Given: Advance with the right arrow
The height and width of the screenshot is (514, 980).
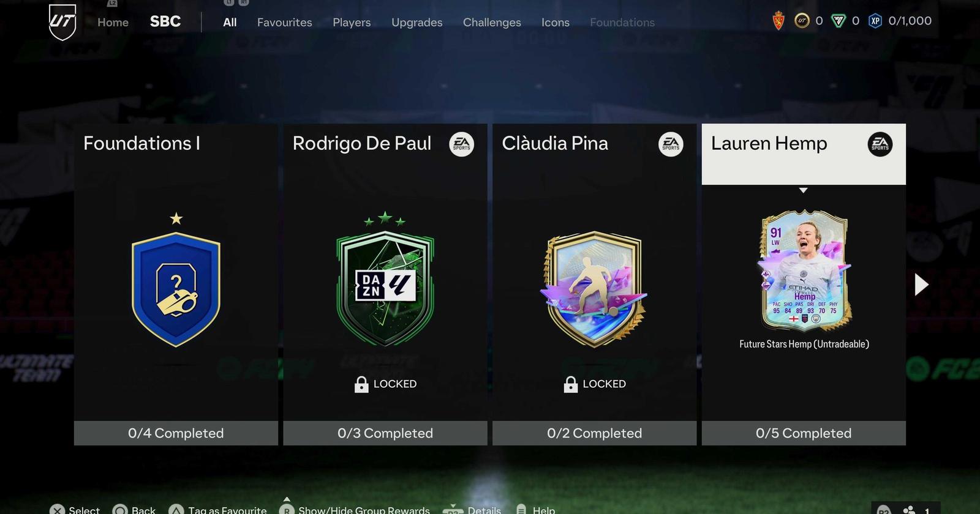Looking at the screenshot, I should pos(921,285).
